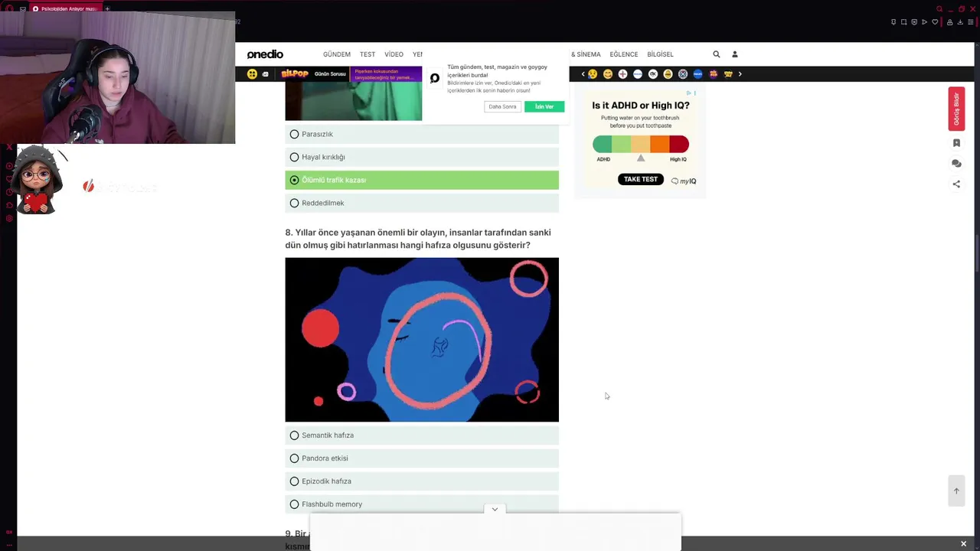Click the yellow emoji face icon in black bar
Image resolution: width=980 pixels, height=551 pixels.
[252, 74]
